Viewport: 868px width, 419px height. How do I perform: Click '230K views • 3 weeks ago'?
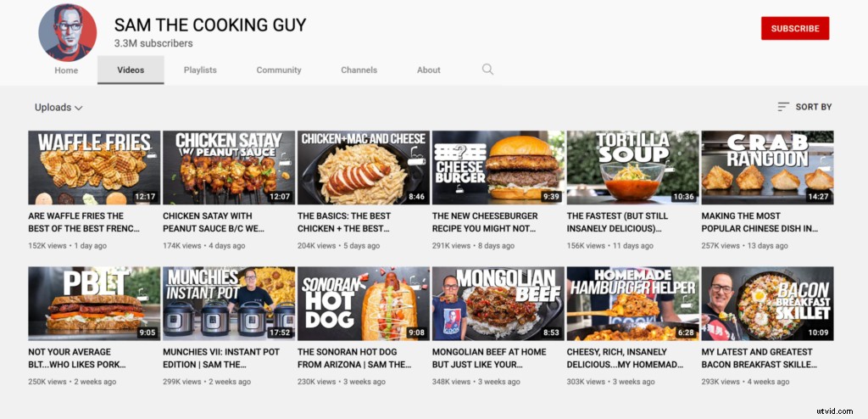(342, 382)
